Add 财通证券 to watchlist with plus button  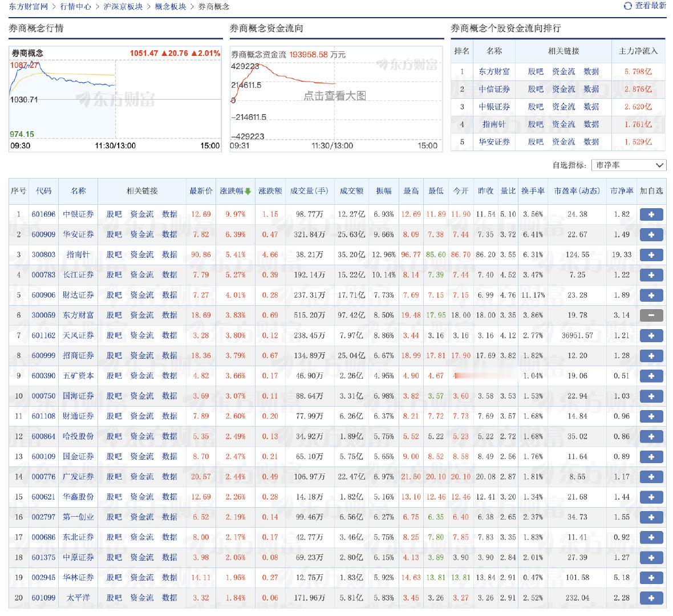click(x=651, y=416)
